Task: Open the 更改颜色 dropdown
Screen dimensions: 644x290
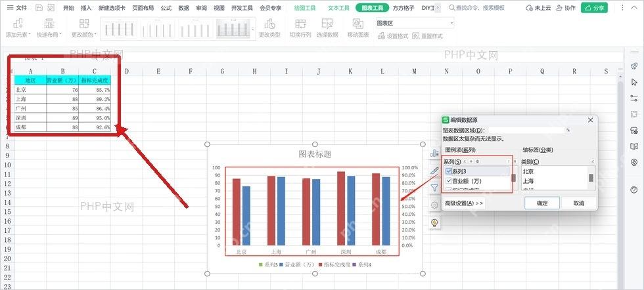Action: (x=84, y=28)
